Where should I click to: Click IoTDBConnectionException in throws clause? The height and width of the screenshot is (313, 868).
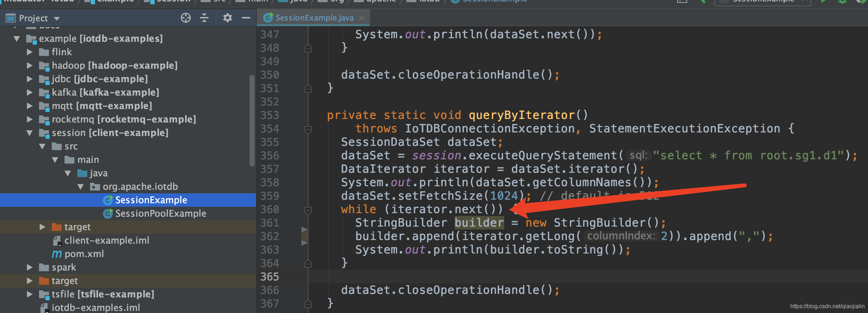[490, 129]
